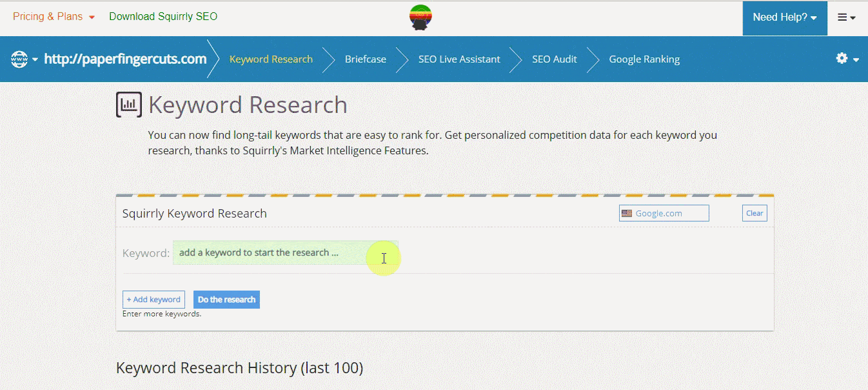868x390 pixels.
Task: Open the SEO Audit tab
Action: [555, 59]
